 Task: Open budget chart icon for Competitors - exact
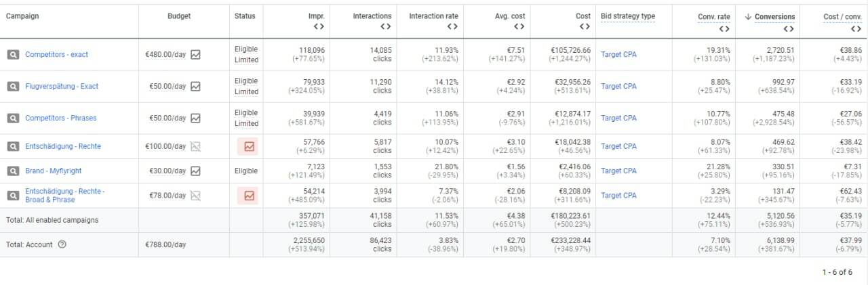pos(196,55)
